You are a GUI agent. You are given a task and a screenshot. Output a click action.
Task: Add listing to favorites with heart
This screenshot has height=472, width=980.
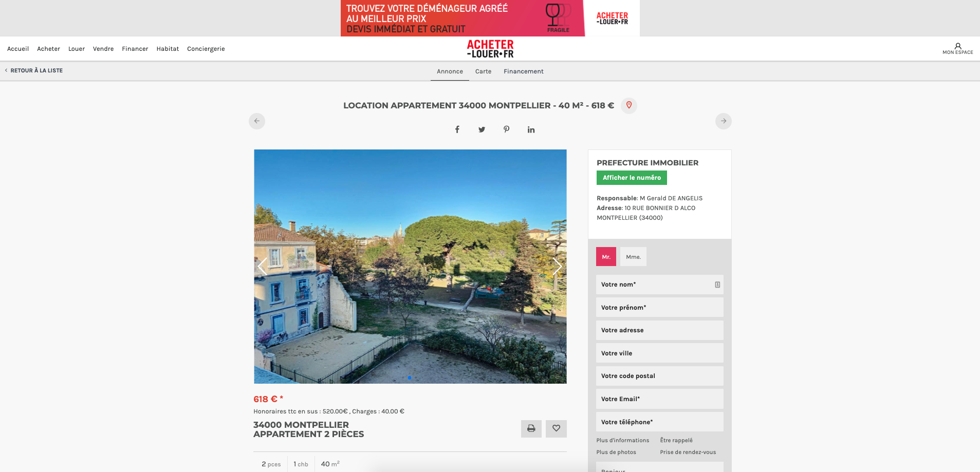(x=556, y=429)
